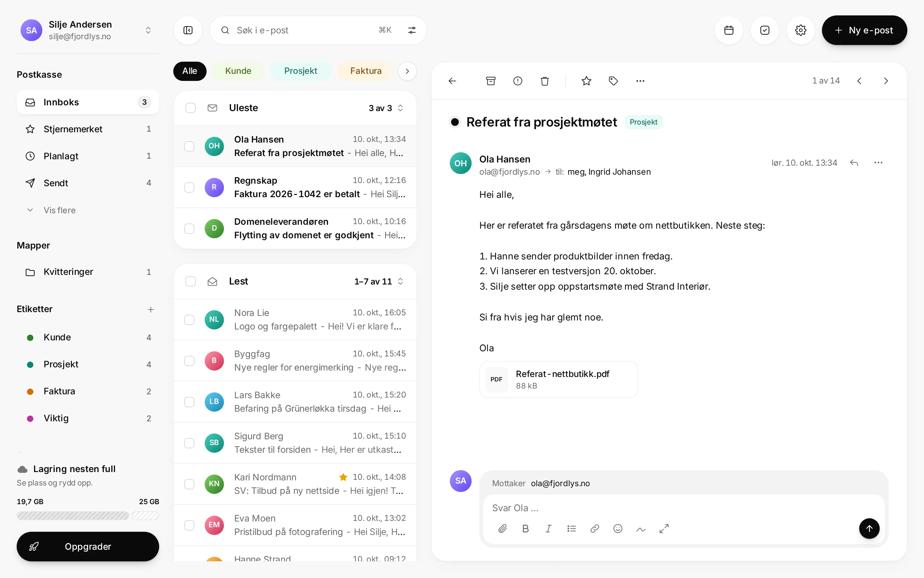Show more label filters chevron
The image size is (924, 578).
(x=407, y=71)
